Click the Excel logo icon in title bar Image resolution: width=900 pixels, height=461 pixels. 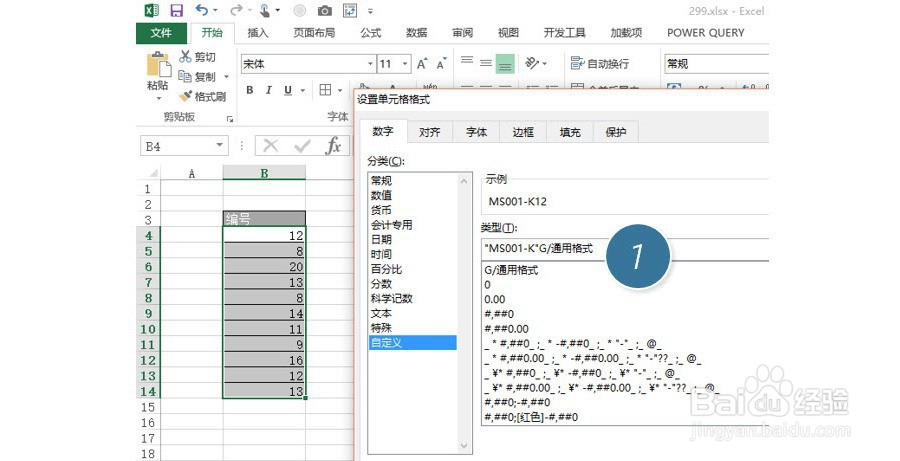click(152, 10)
